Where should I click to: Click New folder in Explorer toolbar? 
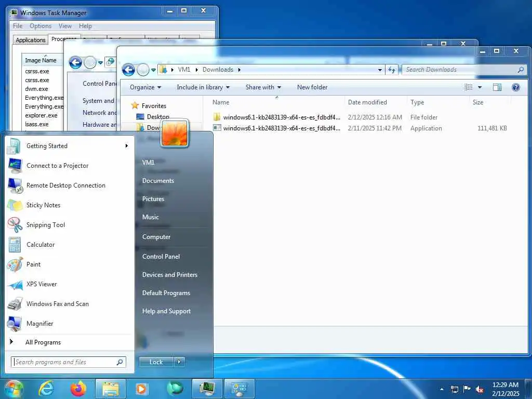point(312,87)
